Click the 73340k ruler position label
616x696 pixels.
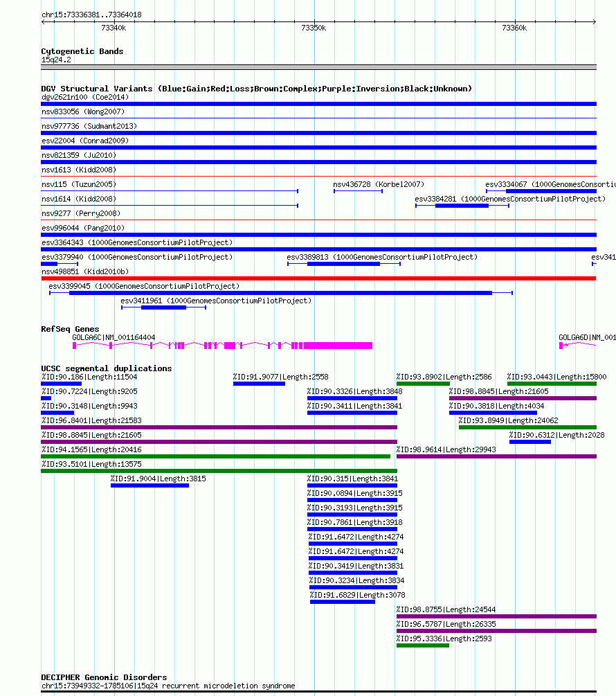pos(114,28)
